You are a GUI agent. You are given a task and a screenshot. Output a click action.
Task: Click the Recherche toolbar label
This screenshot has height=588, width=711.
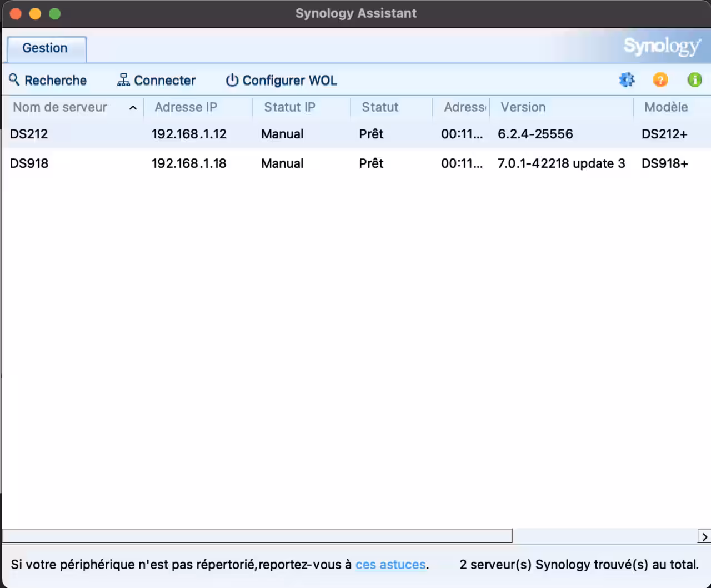pos(56,81)
